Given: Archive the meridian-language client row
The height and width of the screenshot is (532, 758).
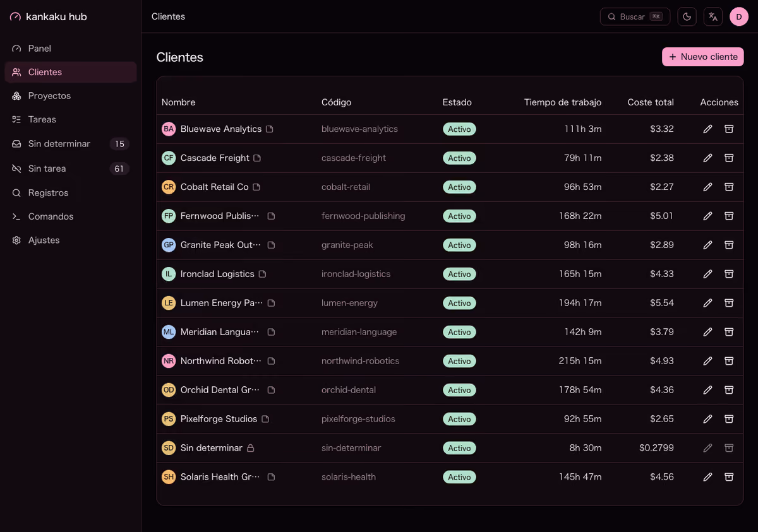Looking at the screenshot, I should click(x=729, y=332).
